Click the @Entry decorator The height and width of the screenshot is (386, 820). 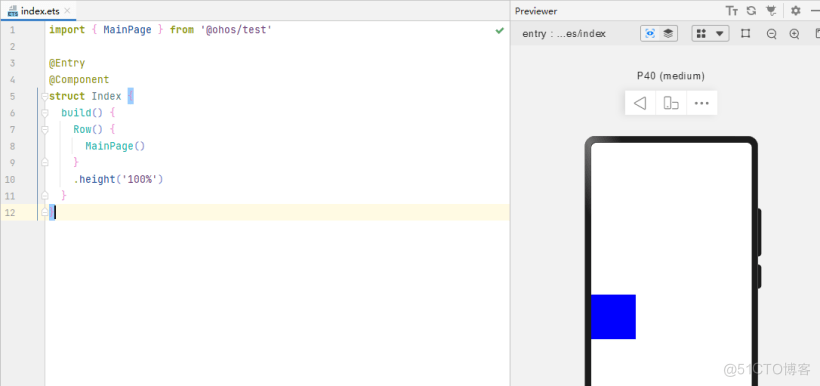[x=67, y=63]
